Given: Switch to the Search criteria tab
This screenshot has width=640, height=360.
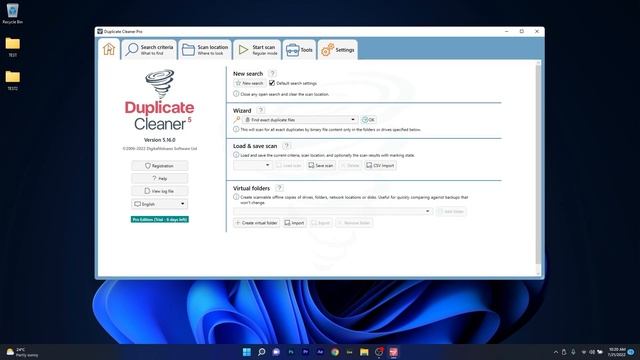Looking at the screenshot, I should 149,50.
